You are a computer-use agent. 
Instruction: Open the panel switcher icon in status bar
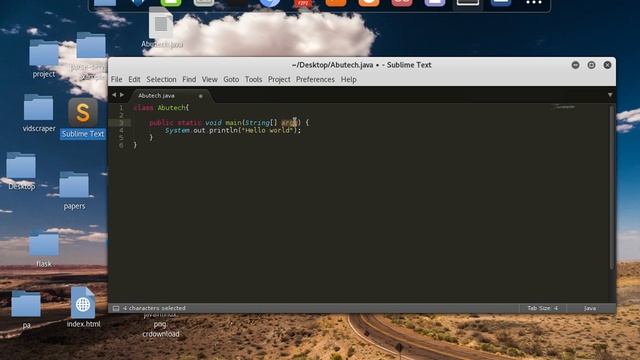pyautogui.click(x=116, y=308)
